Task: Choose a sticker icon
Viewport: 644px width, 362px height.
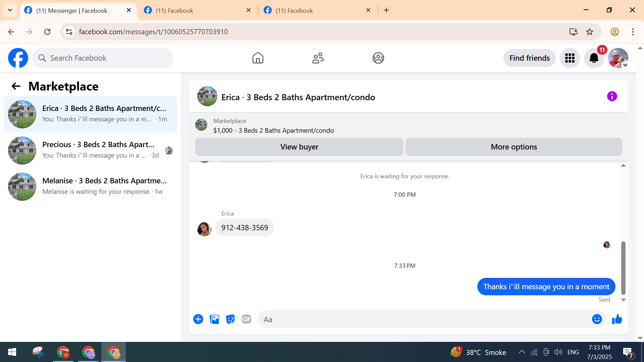Action: coord(230,319)
